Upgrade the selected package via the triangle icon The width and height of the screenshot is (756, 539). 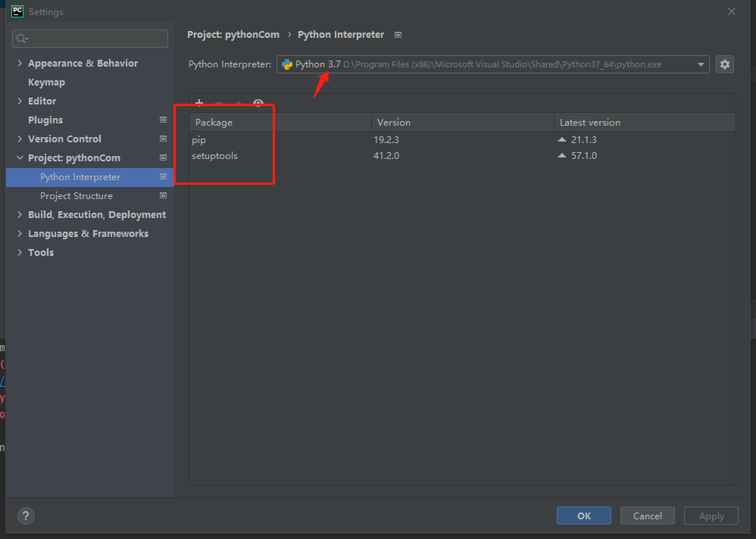239,103
